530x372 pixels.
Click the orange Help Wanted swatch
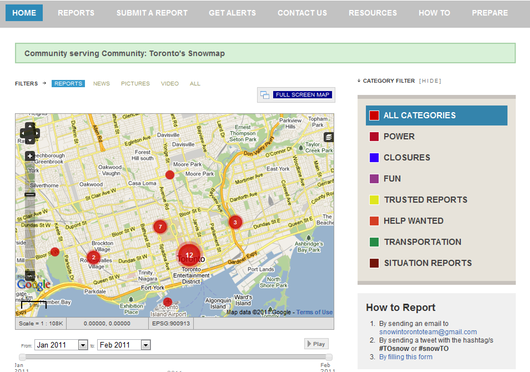click(374, 221)
